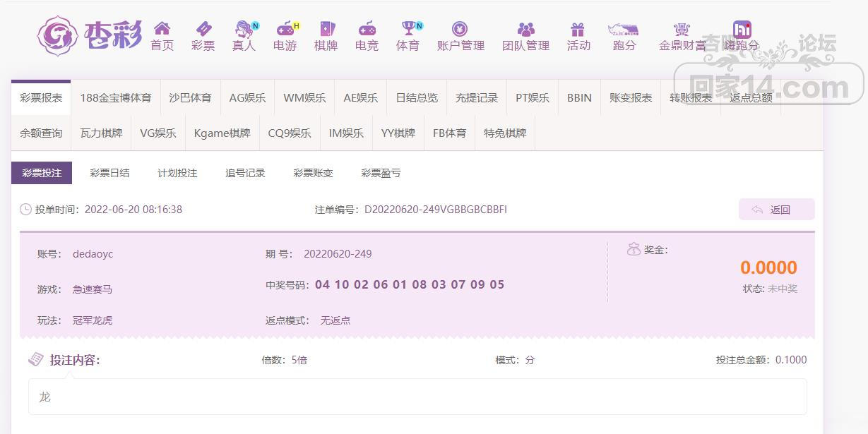Click the account name dedaoyc

click(x=93, y=254)
